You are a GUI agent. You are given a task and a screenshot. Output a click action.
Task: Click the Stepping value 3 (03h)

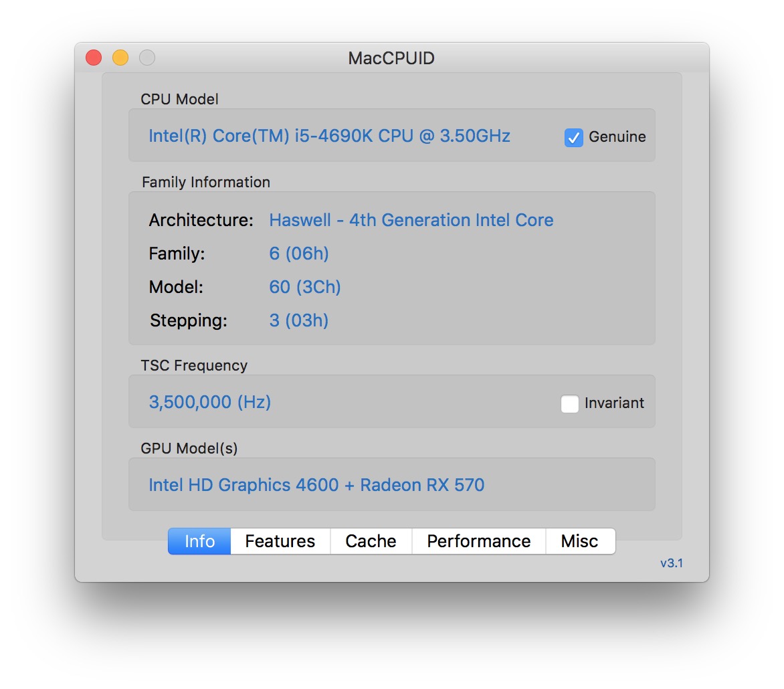pos(299,320)
